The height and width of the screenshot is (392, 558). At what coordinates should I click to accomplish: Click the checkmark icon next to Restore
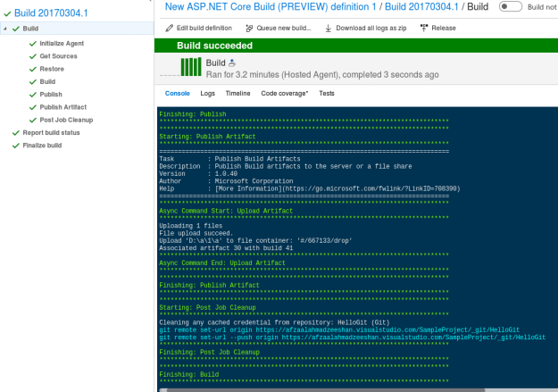[x=33, y=69]
